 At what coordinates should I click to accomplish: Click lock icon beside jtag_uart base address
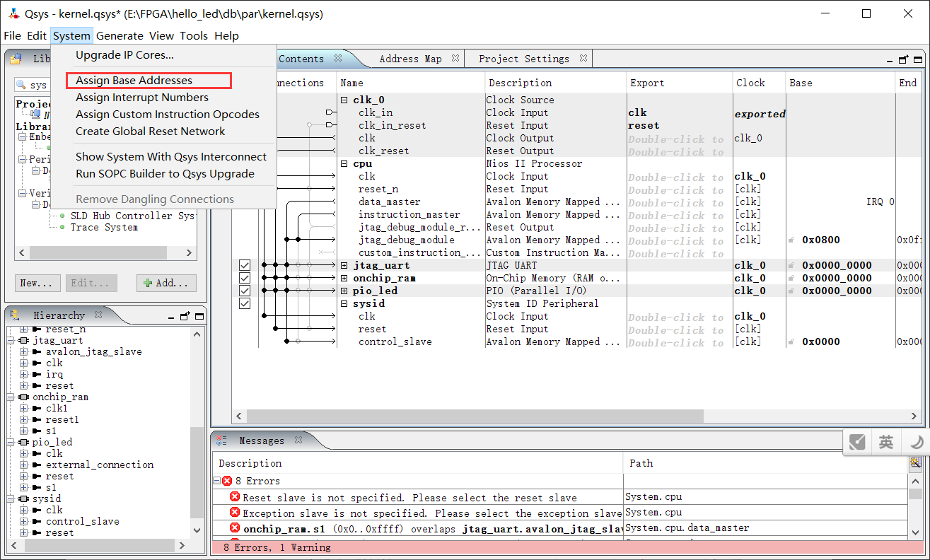[x=792, y=266]
